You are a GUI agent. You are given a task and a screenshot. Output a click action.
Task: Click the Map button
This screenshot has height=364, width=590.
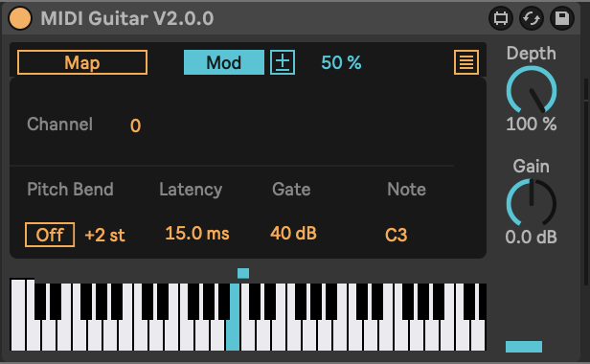[82, 62]
